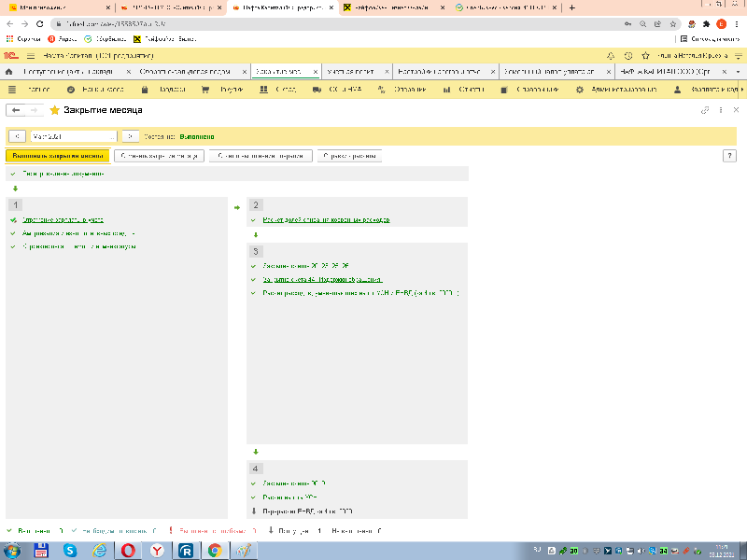Open Закрытие счета 44 link
The image size is (747, 560).
[x=322, y=279]
